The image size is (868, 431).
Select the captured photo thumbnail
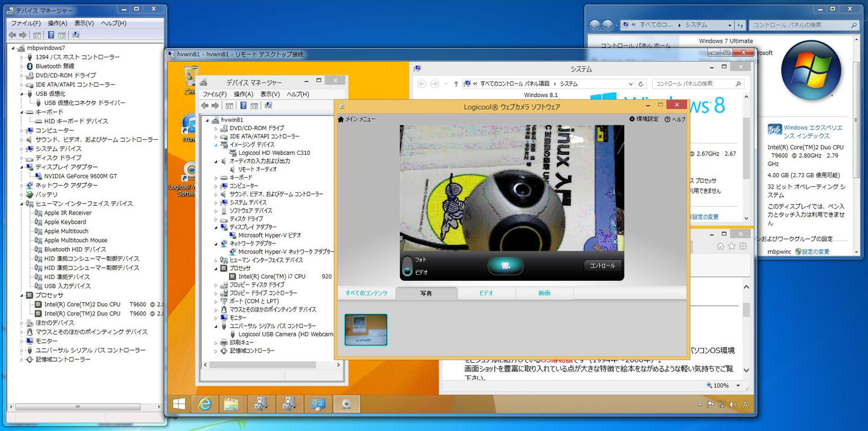[x=366, y=329]
